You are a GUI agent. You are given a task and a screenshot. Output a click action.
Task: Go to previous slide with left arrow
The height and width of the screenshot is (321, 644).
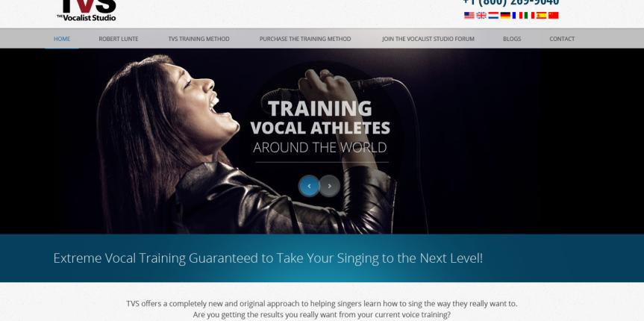(x=309, y=186)
